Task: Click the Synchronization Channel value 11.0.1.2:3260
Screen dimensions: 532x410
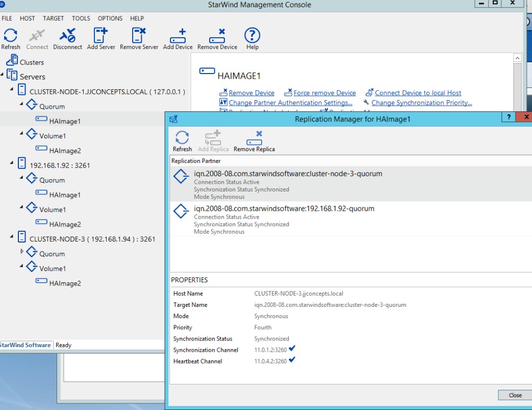Action: click(270, 350)
